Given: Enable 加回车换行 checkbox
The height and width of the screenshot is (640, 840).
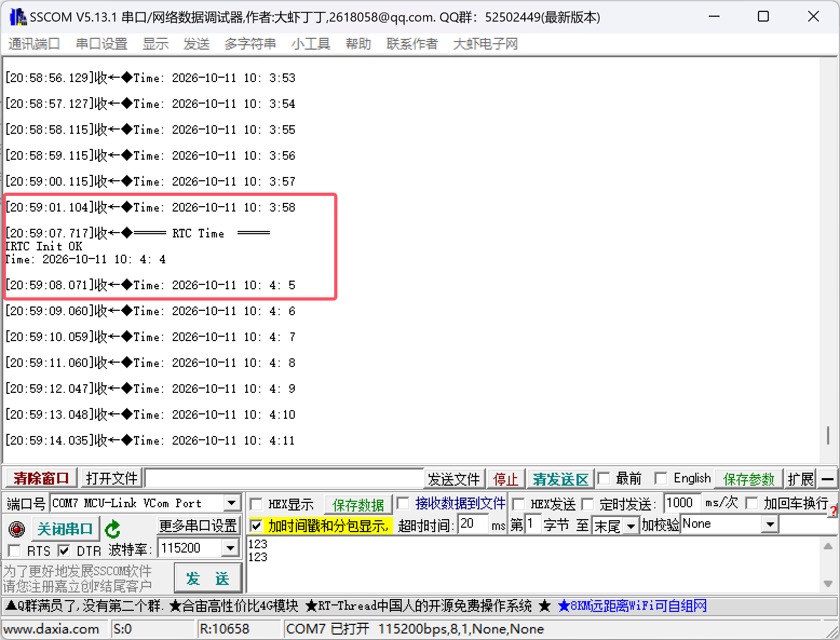Looking at the screenshot, I should 751,503.
